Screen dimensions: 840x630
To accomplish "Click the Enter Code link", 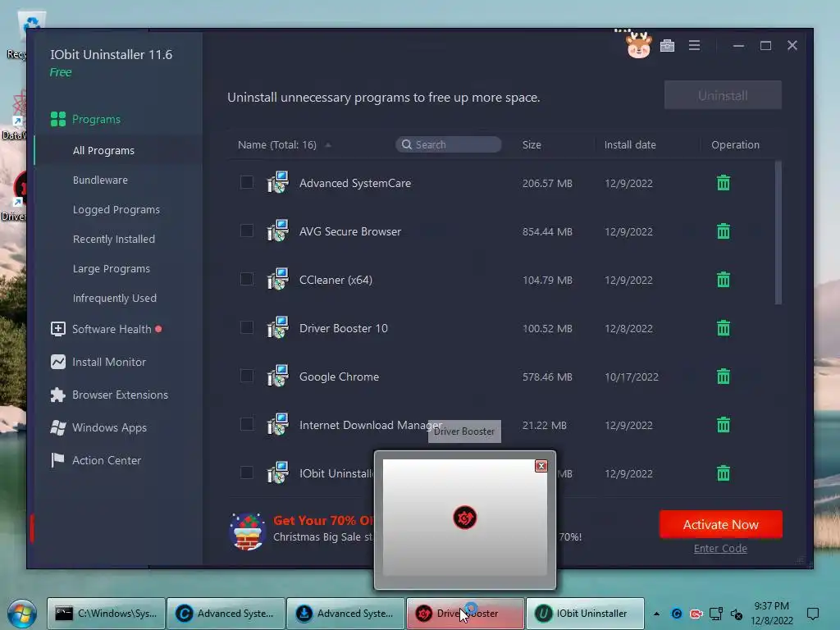I will 720,548.
